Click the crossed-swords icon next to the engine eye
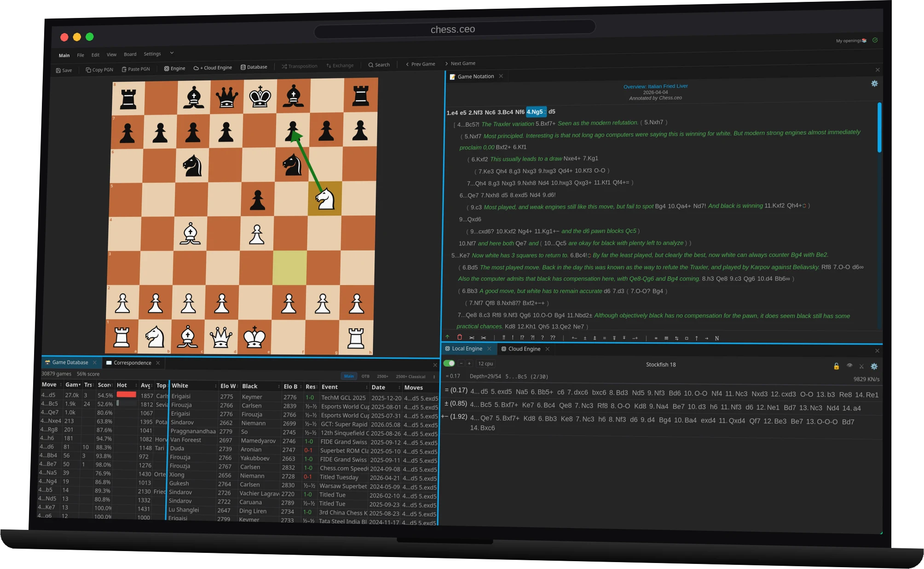924x569 pixels. 861,366
